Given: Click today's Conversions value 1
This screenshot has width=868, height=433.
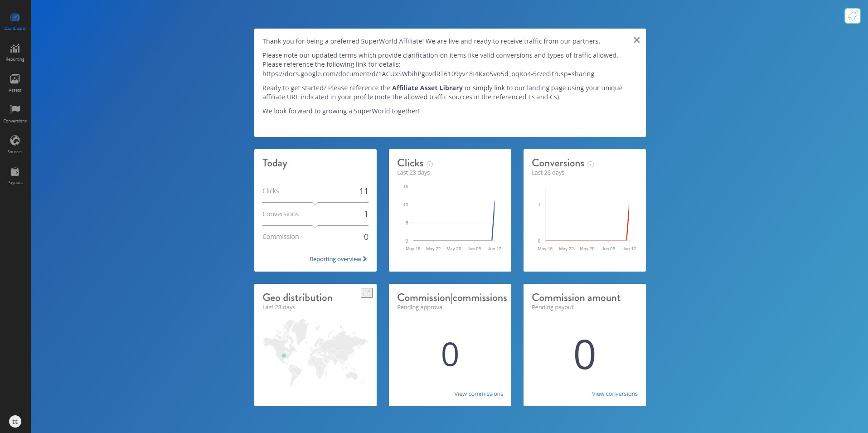Looking at the screenshot, I should coord(366,214).
